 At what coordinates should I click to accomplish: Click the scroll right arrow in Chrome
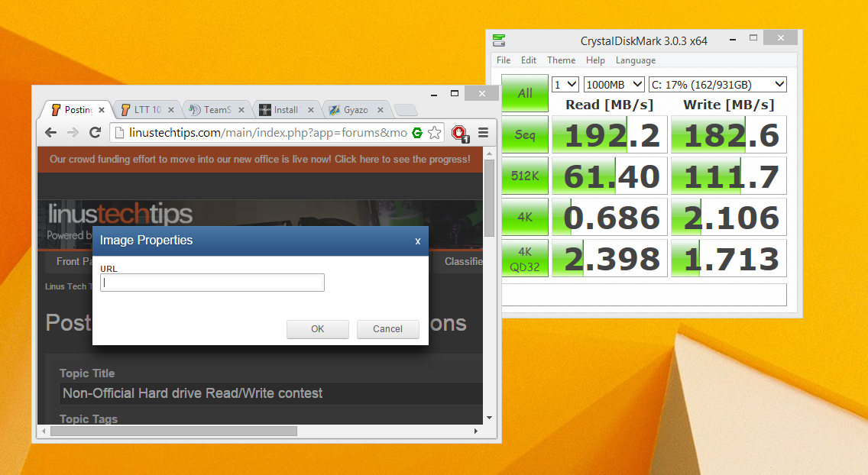(x=475, y=431)
